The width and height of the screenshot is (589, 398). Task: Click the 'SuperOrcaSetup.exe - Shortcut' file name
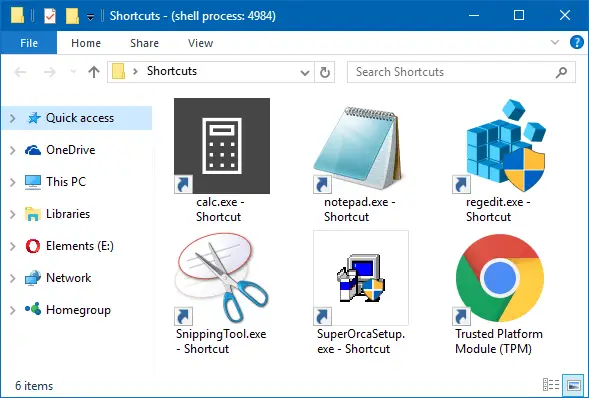click(361, 341)
